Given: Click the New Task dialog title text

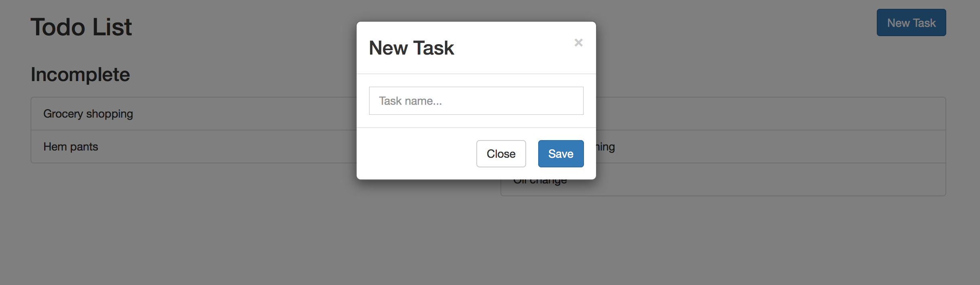Looking at the screenshot, I should click(x=411, y=48).
